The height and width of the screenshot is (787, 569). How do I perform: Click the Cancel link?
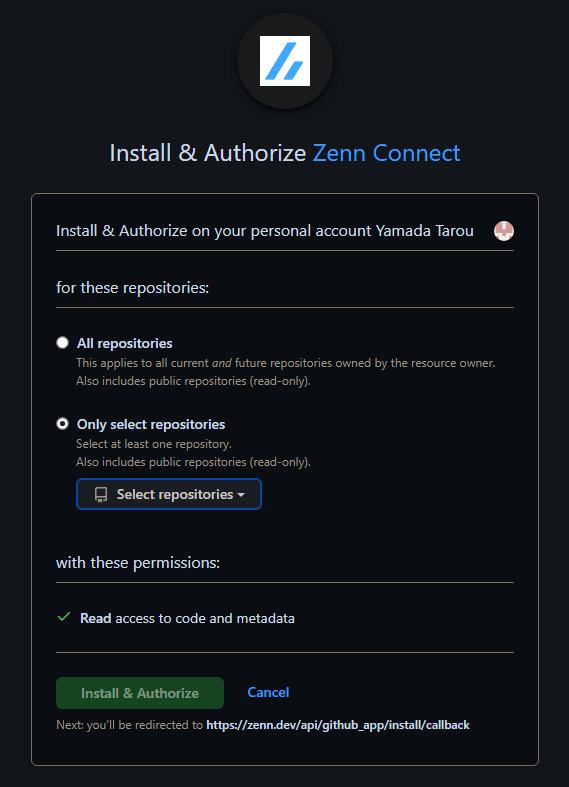click(268, 692)
